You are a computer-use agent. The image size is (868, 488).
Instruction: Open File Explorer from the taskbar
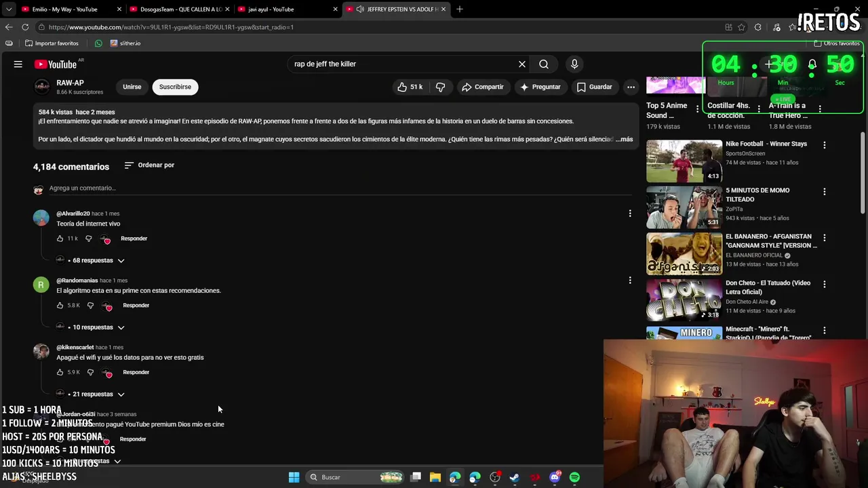pos(435,477)
